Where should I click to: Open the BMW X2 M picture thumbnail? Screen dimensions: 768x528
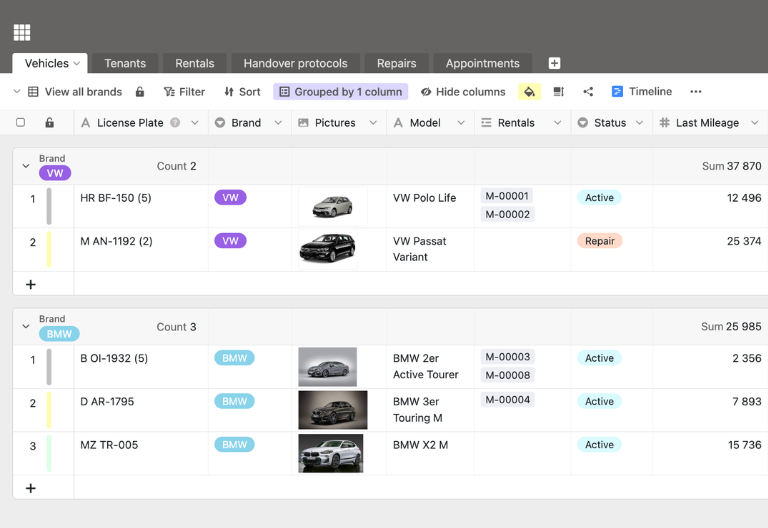tap(330, 453)
